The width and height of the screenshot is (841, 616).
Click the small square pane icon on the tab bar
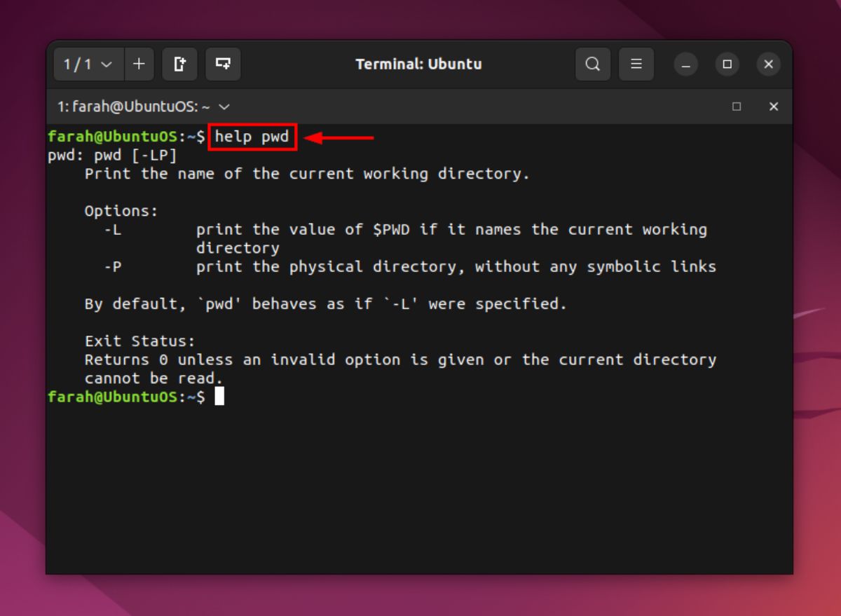point(737,107)
